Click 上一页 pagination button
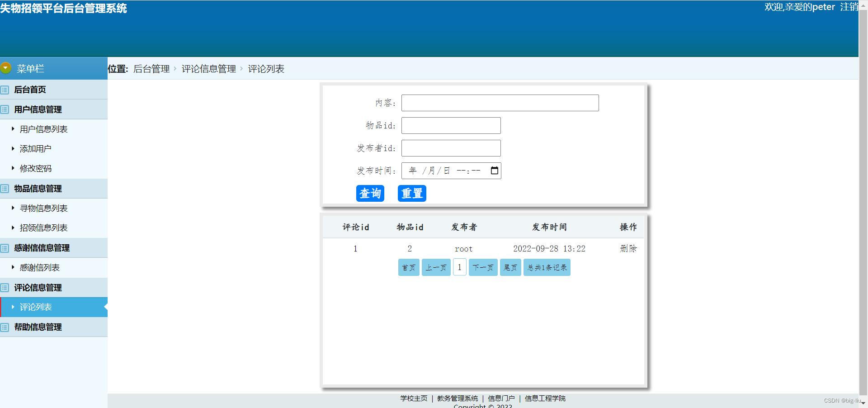Screen dimensions: 868x408 click(x=436, y=267)
